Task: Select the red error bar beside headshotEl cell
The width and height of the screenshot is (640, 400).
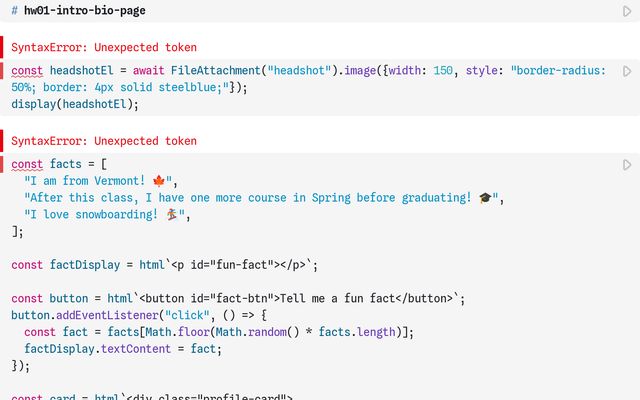Action: 2,71
